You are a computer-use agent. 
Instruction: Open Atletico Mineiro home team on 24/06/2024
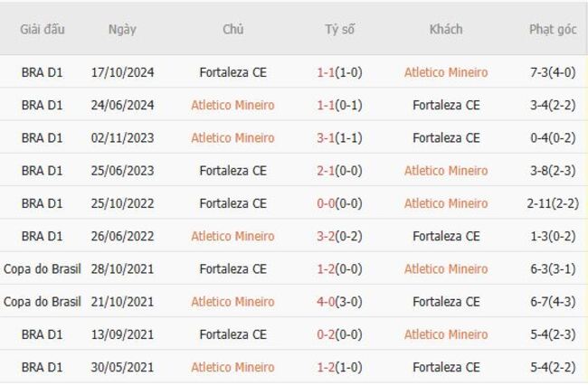[x=232, y=105]
